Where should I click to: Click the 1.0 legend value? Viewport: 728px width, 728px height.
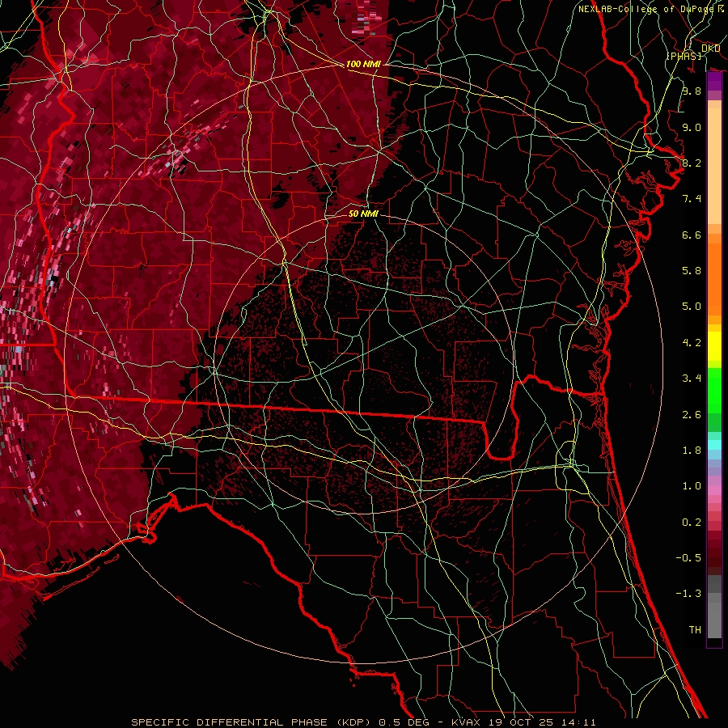(692, 486)
